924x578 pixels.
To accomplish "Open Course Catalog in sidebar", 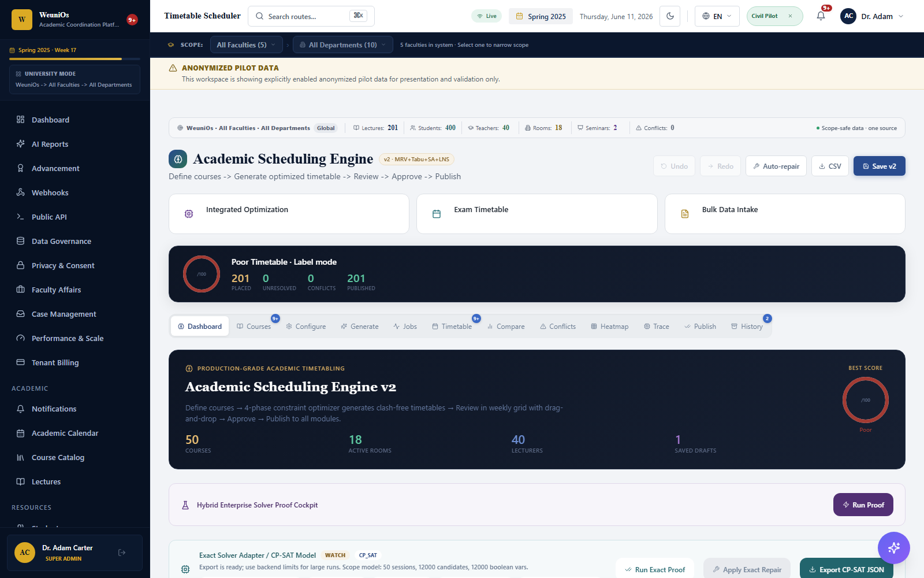I will click(x=75, y=457).
